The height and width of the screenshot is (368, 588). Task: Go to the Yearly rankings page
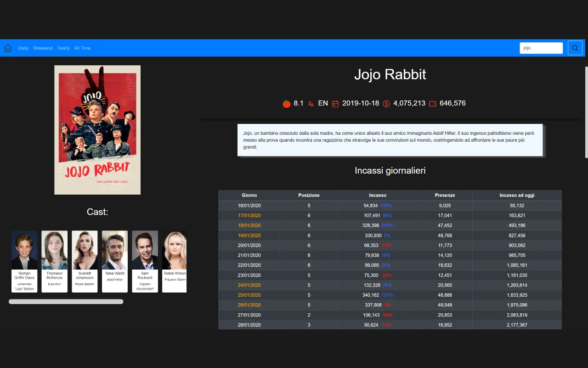coord(63,48)
